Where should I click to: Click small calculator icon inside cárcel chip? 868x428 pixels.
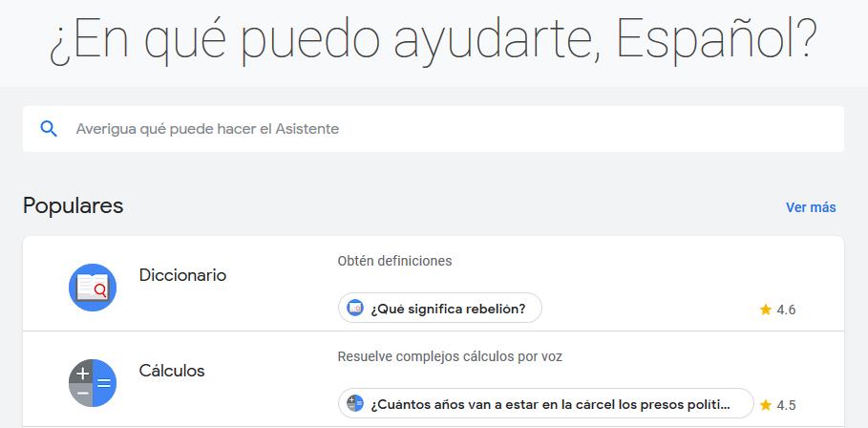355,403
